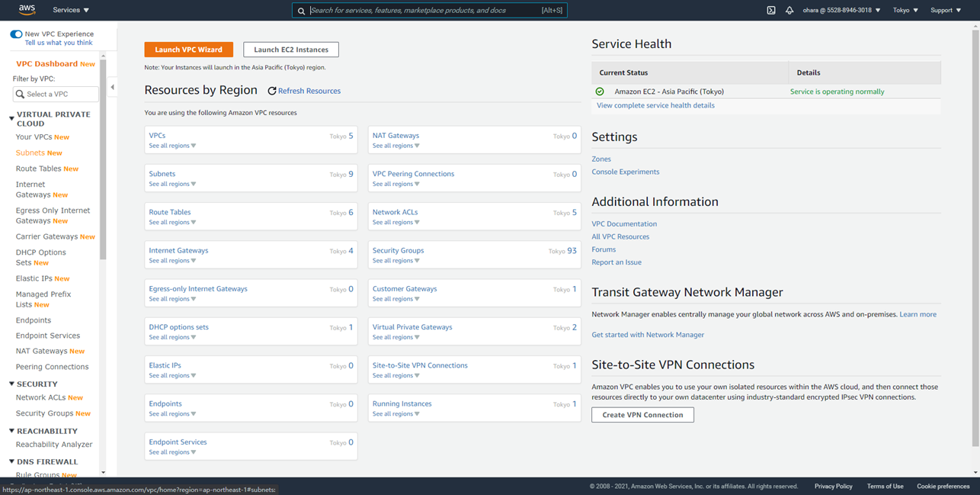980x495 pixels.
Task: Open the notifications bell icon
Action: tap(789, 10)
